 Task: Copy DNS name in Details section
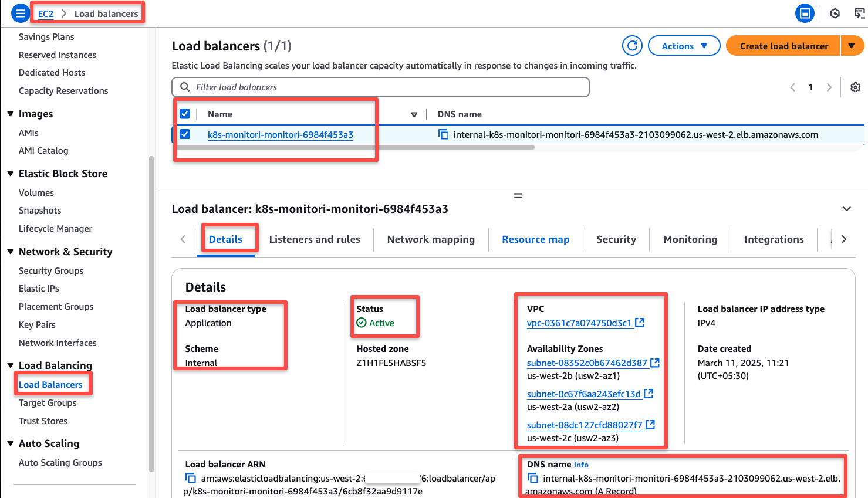533,478
